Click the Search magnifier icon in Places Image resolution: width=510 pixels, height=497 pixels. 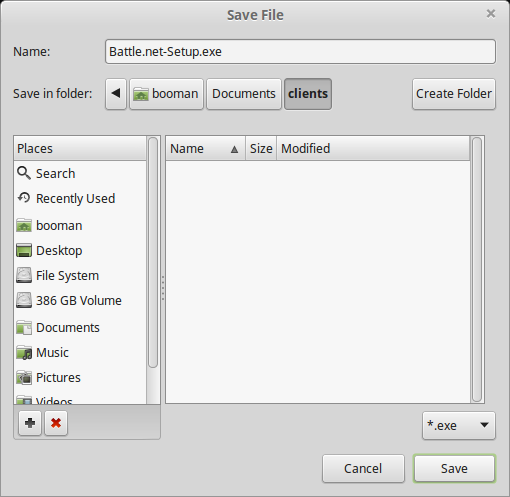tap(24, 173)
